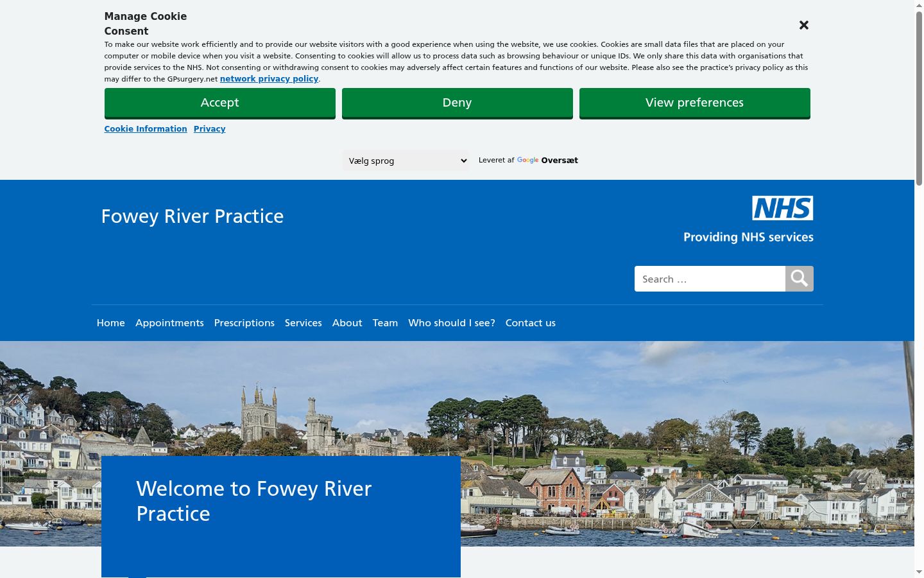This screenshot has width=924, height=578.
Task: Go to Fowey River Practice site title
Action: click(x=193, y=216)
